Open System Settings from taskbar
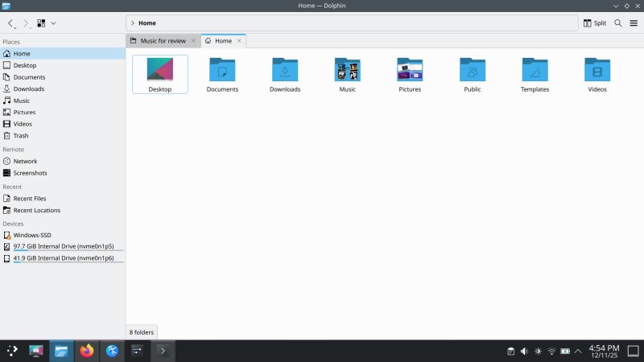 (137, 351)
